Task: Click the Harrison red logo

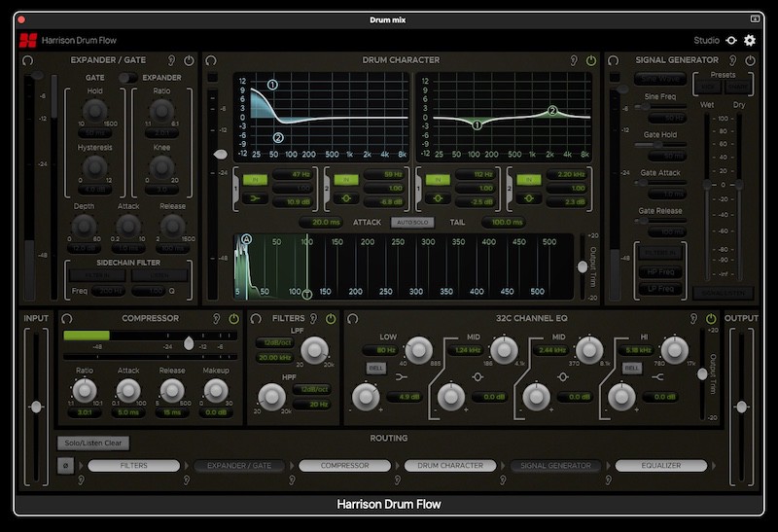Action: (x=28, y=40)
